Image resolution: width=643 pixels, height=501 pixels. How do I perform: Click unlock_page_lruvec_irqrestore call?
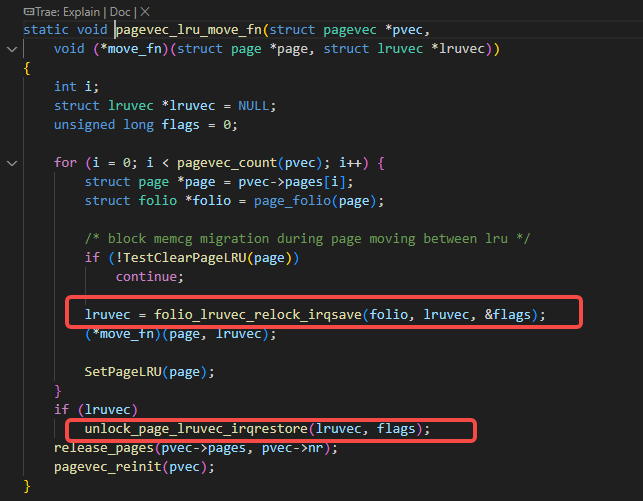(196, 429)
